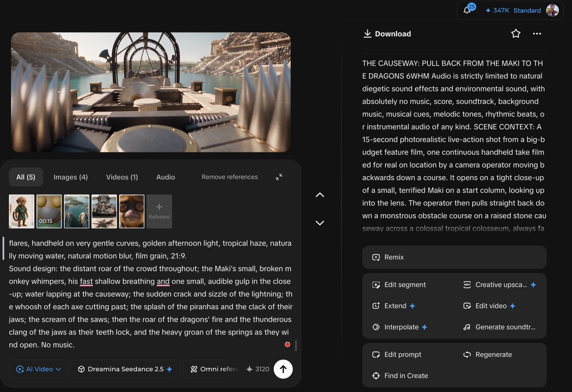Click the generated video preview
The width and height of the screenshot is (572, 392).
[151, 92]
